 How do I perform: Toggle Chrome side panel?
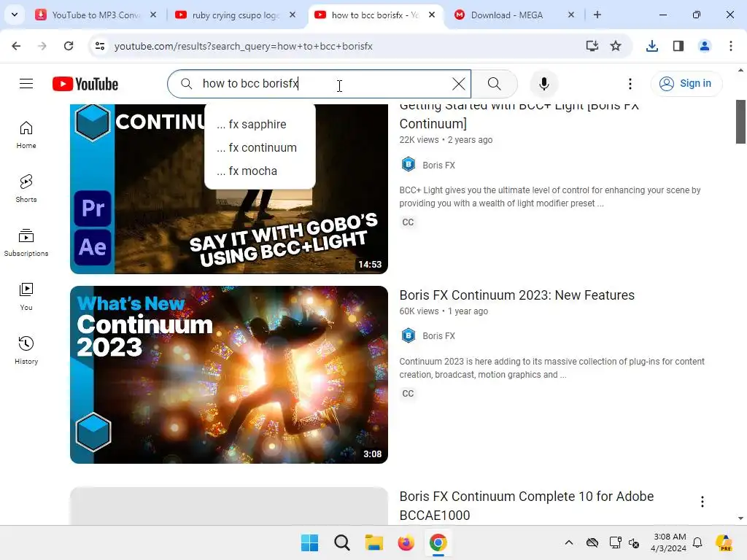pyautogui.click(x=678, y=46)
